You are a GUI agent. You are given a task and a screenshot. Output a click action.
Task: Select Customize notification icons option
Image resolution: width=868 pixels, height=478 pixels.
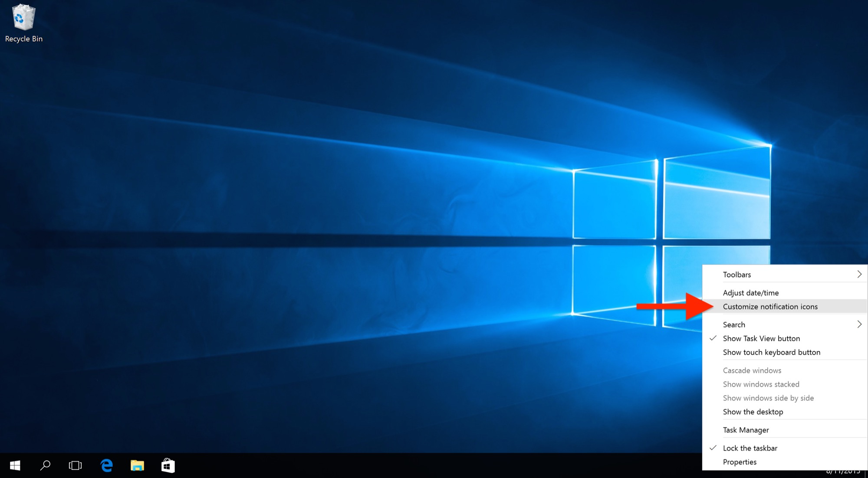770,306
